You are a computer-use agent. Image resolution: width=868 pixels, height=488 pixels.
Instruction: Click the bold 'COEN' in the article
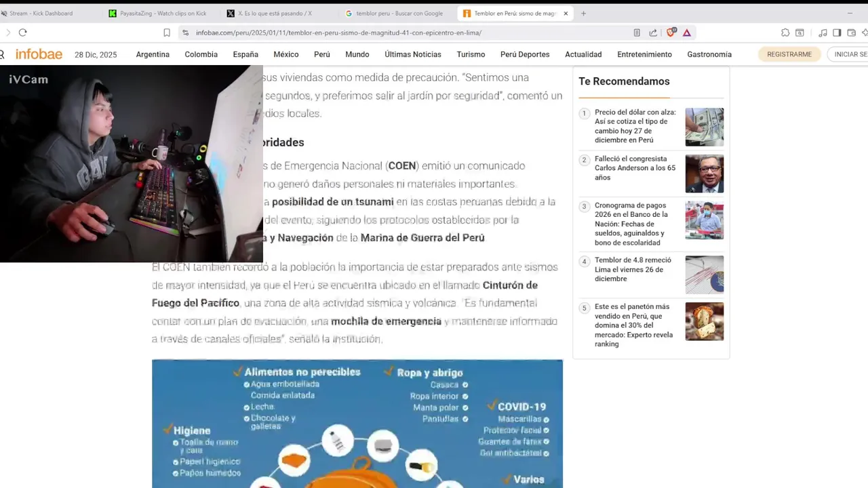tap(402, 166)
